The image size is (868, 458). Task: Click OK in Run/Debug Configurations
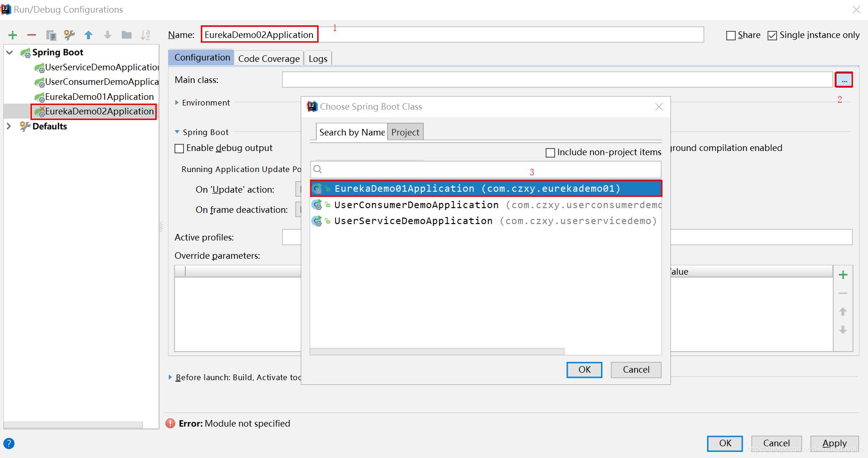tap(725, 443)
